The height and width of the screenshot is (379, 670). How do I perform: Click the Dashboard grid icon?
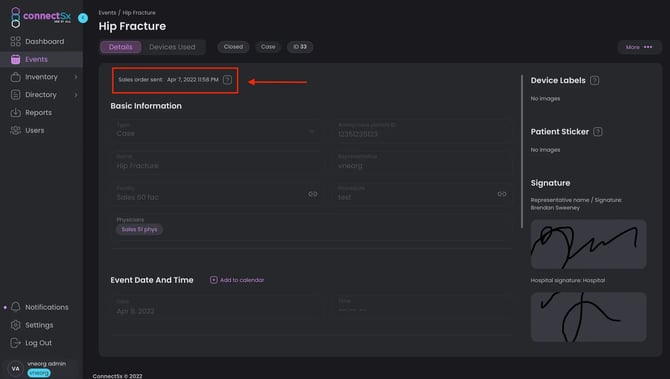[x=15, y=41]
